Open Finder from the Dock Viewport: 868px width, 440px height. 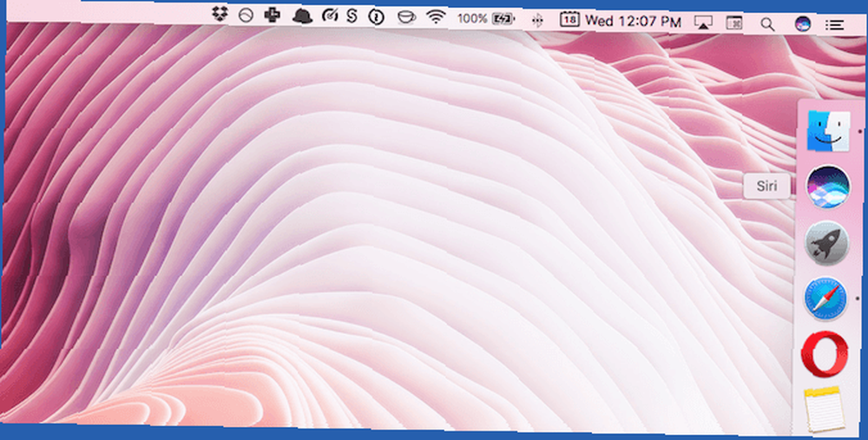click(828, 131)
